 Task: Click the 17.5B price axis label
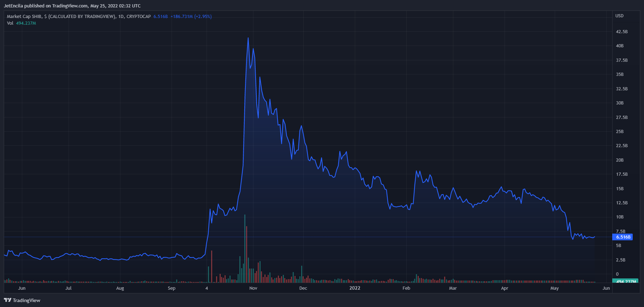click(622, 174)
